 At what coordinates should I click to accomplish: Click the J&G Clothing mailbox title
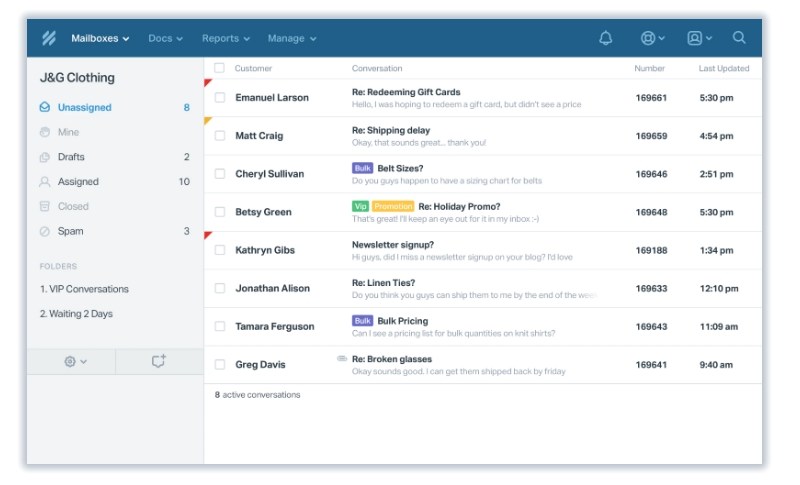tap(77, 78)
